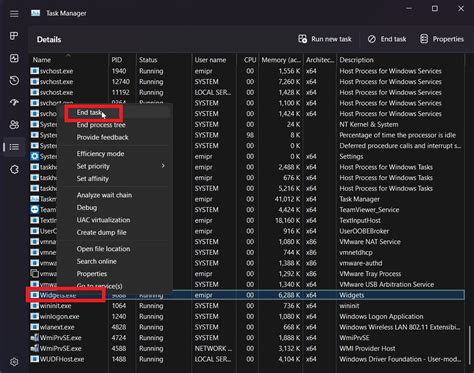Choose Open file location menu entry
This screenshot has width=474, height=373.
click(103, 249)
